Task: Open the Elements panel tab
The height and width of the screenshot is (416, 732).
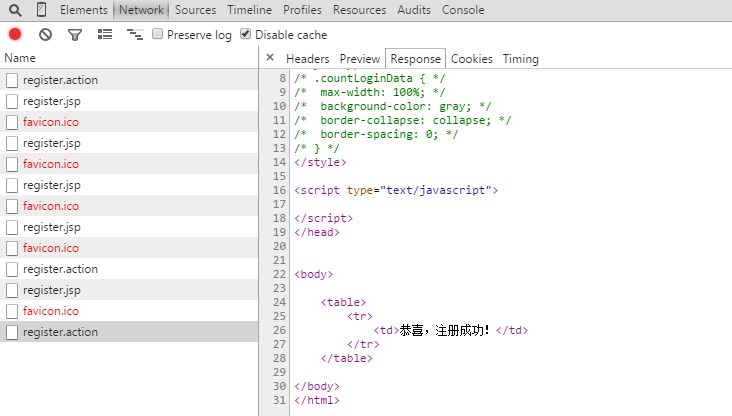Action: pyautogui.click(x=84, y=10)
